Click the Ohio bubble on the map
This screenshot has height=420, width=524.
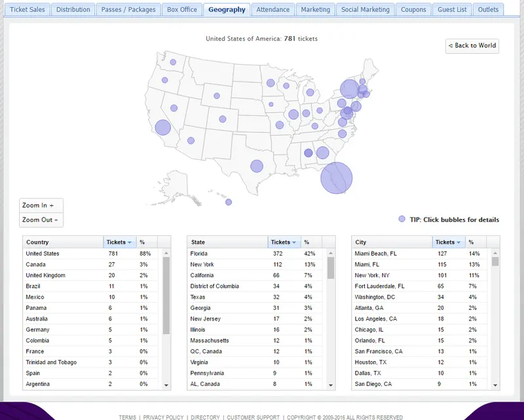coord(320,110)
